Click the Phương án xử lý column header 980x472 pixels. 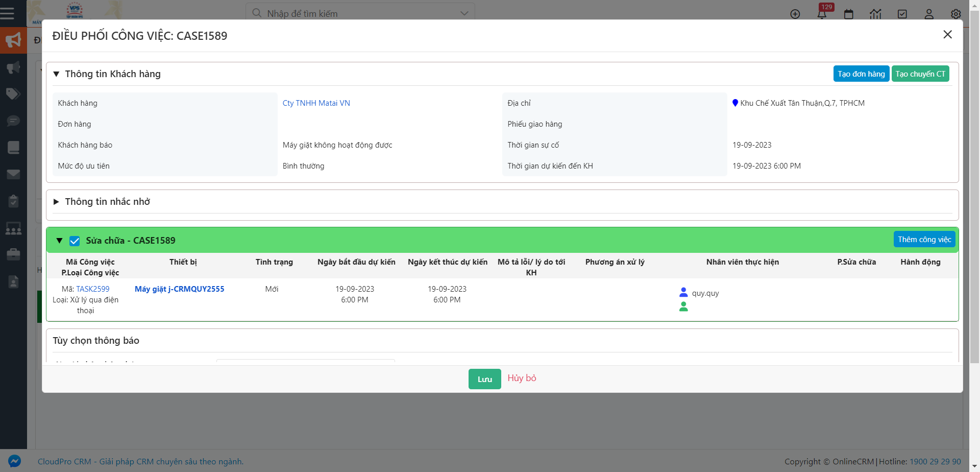(x=615, y=262)
